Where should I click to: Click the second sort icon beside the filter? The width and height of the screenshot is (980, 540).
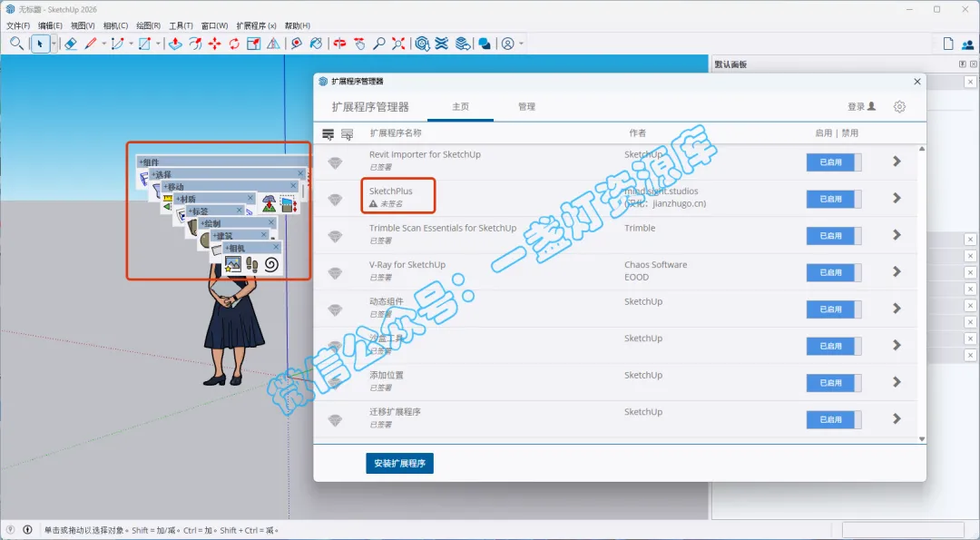348,133
